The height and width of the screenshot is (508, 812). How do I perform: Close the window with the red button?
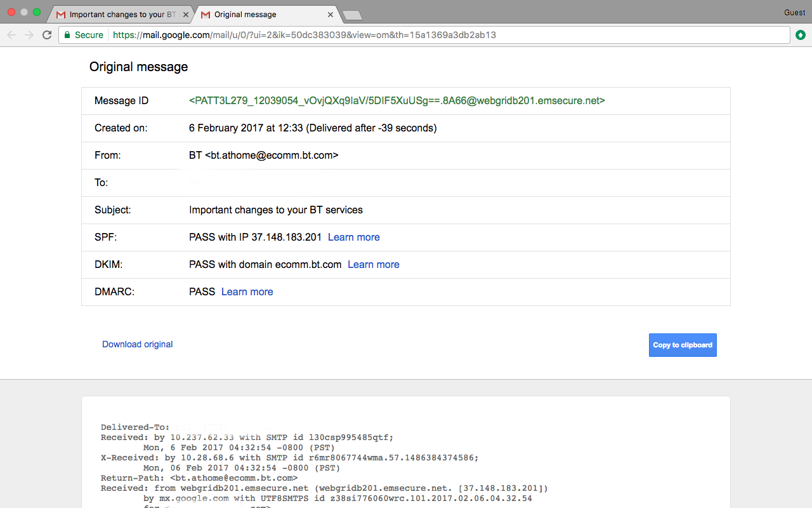point(11,12)
